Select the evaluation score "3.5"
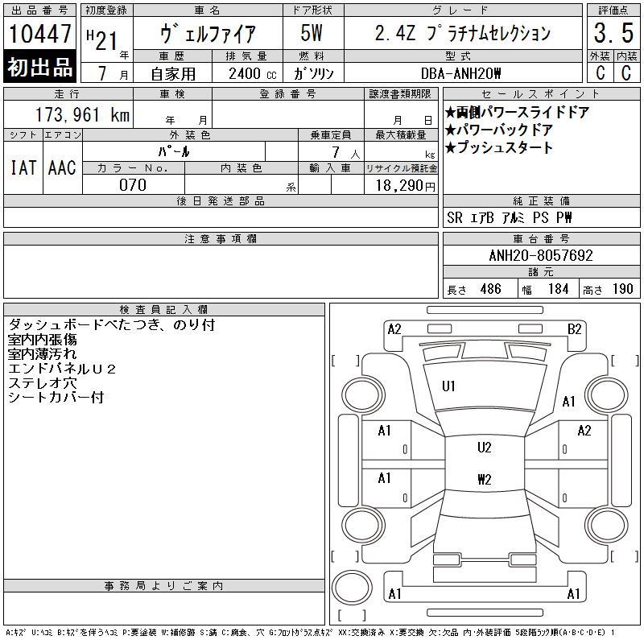This screenshot has height=644, width=644. tap(613, 33)
